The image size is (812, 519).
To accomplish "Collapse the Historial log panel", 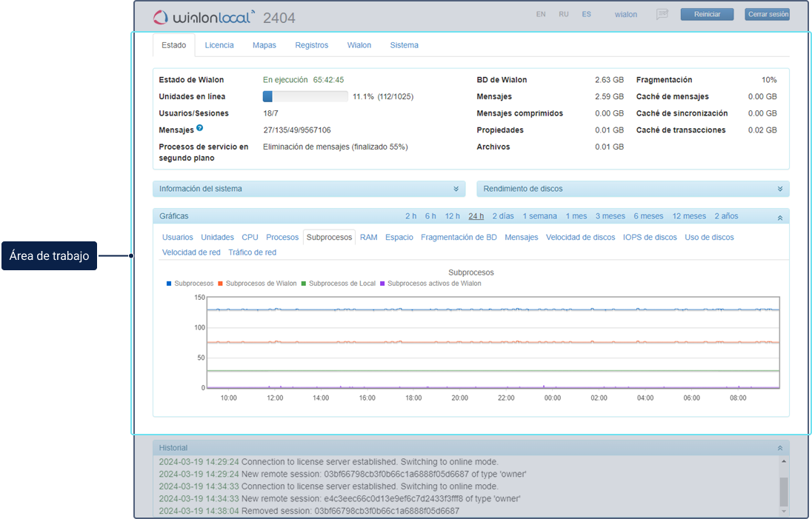I will [780, 448].
